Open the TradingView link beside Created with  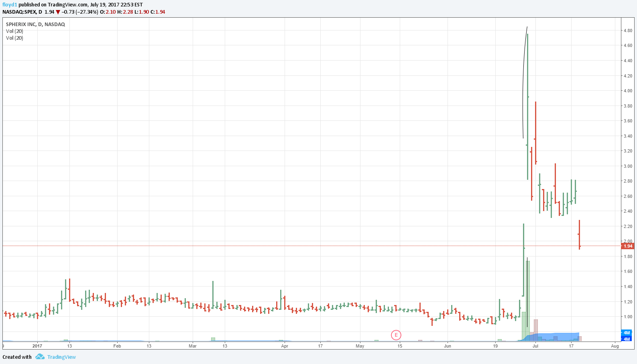pyautogui.click(x=61, y=357)
